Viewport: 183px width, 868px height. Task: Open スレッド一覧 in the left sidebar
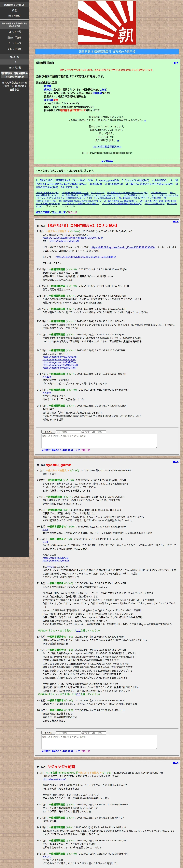coord(14,32)
